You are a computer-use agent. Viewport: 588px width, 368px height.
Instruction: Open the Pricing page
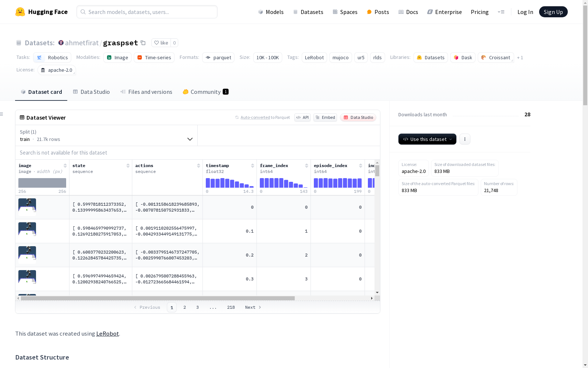tap(480, 12)
